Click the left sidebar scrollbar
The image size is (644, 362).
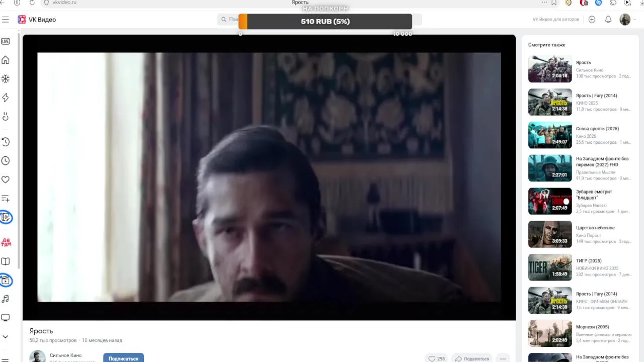(x=19, y=151)
